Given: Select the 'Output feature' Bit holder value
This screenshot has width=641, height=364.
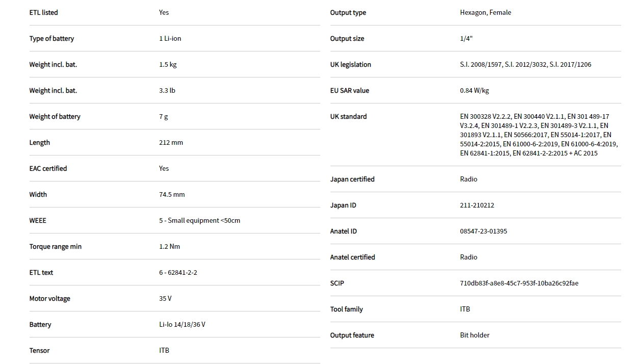Looking at the screenshot, I should (474, 335).
